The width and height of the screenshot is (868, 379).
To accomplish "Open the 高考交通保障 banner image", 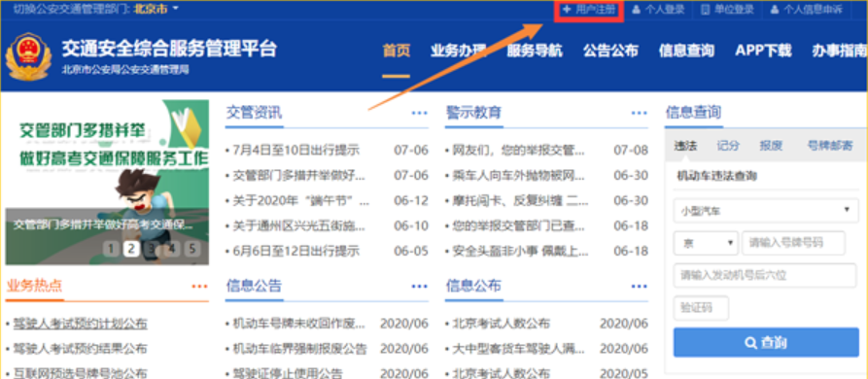I will (107, 183).
